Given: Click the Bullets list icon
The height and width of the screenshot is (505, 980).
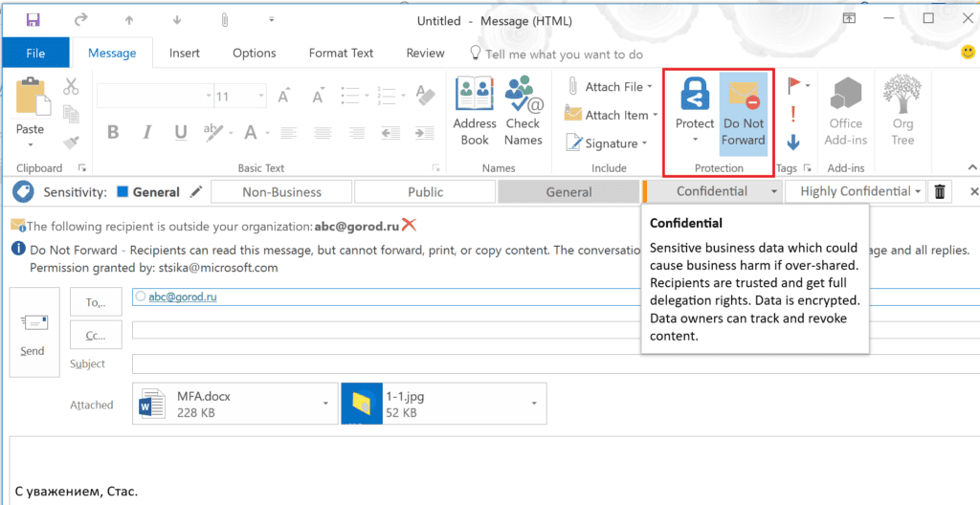Looking at the screenshot, I should click(x=350, y=96).
